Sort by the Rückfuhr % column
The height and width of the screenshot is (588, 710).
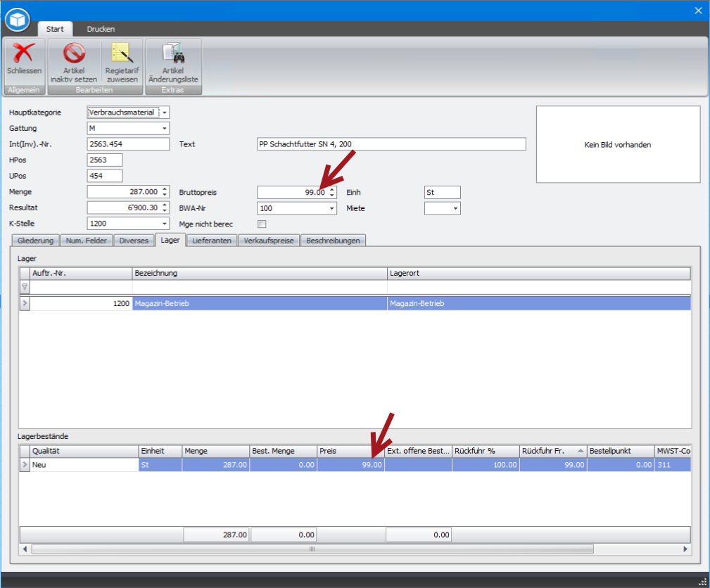click(486, 452)
